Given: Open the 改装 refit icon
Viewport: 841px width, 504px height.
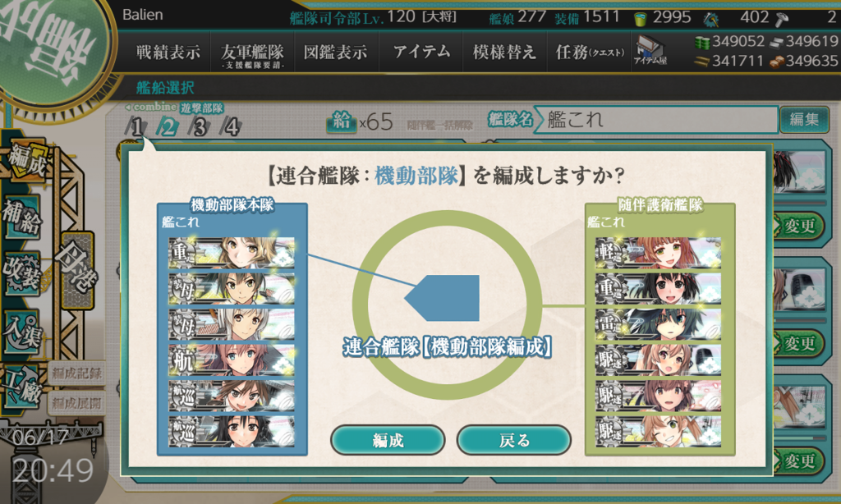Looking at the screenshot, I should coord(22,273).
